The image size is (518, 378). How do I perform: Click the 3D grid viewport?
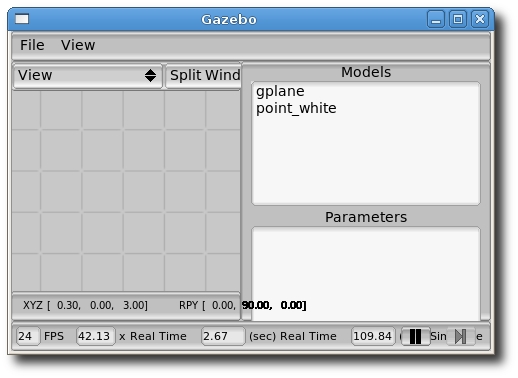pos(126,191)
